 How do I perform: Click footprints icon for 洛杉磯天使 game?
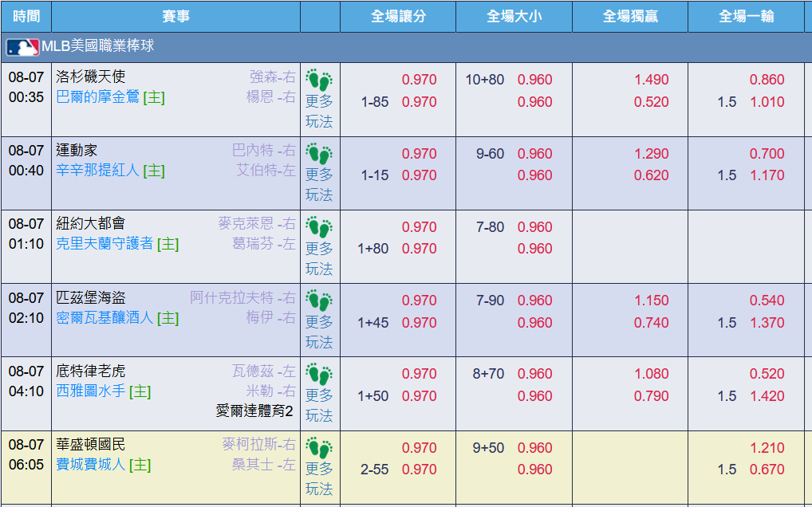pos(319,80)
